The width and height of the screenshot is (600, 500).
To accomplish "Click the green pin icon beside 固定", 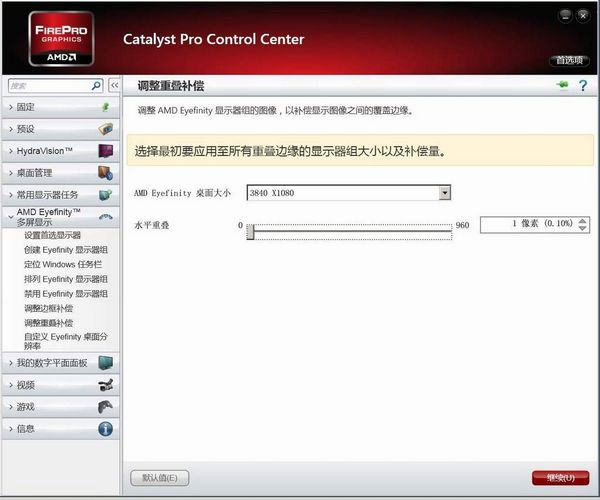I will coord(106,107).
